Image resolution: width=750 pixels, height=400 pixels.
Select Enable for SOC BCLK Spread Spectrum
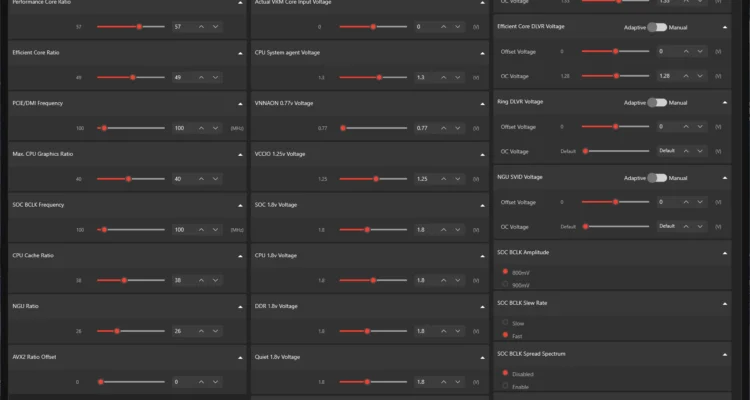pos(505,386)
